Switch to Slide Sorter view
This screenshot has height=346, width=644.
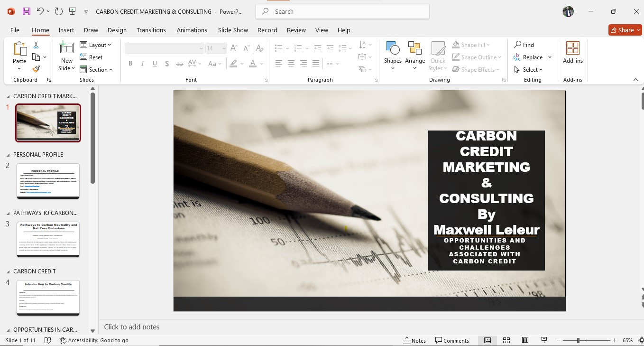506,340
